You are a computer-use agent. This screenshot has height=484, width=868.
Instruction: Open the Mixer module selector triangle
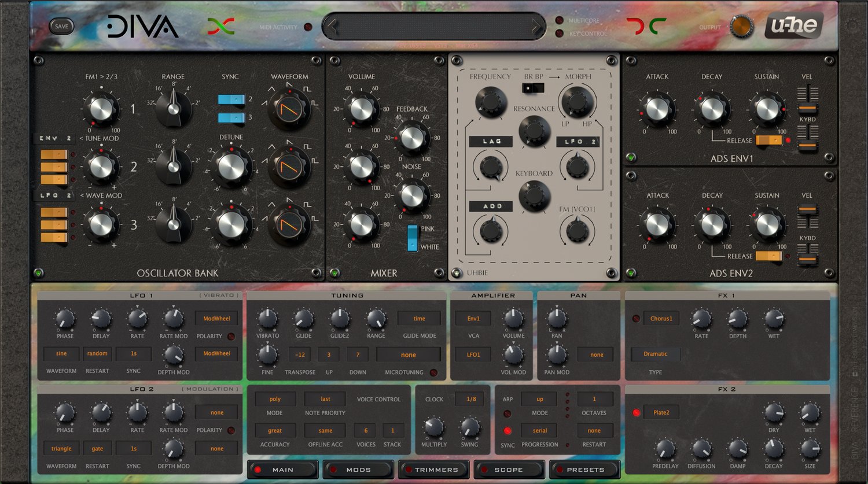click(x=334, y=272)
